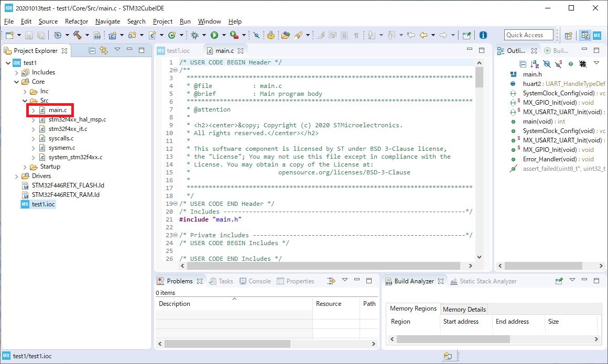Select the Memory Details tab
The width and height of the screenshot is (608, 364).
[x=464, y=309]
